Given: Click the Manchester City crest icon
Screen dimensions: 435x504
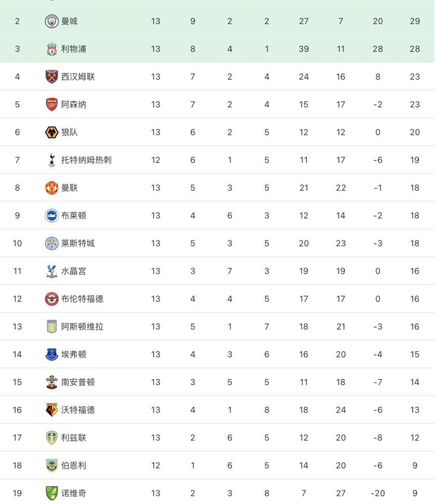Looking at the screenshot, I should point(51,21).
